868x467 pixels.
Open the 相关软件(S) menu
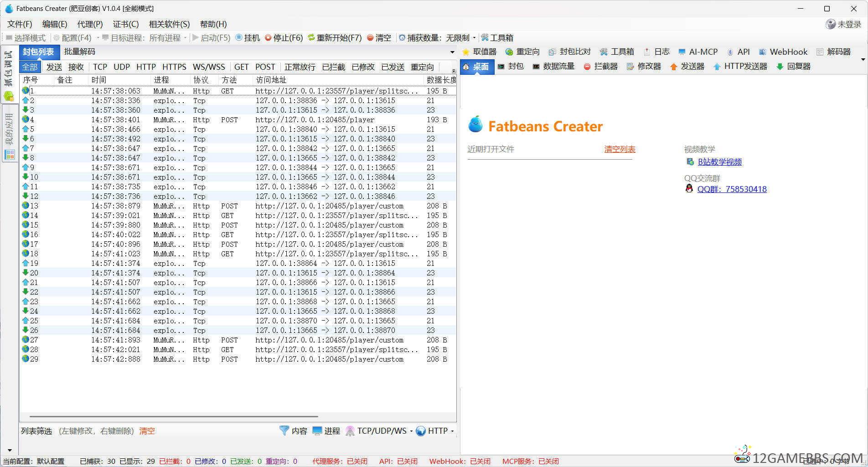[169, 24]
